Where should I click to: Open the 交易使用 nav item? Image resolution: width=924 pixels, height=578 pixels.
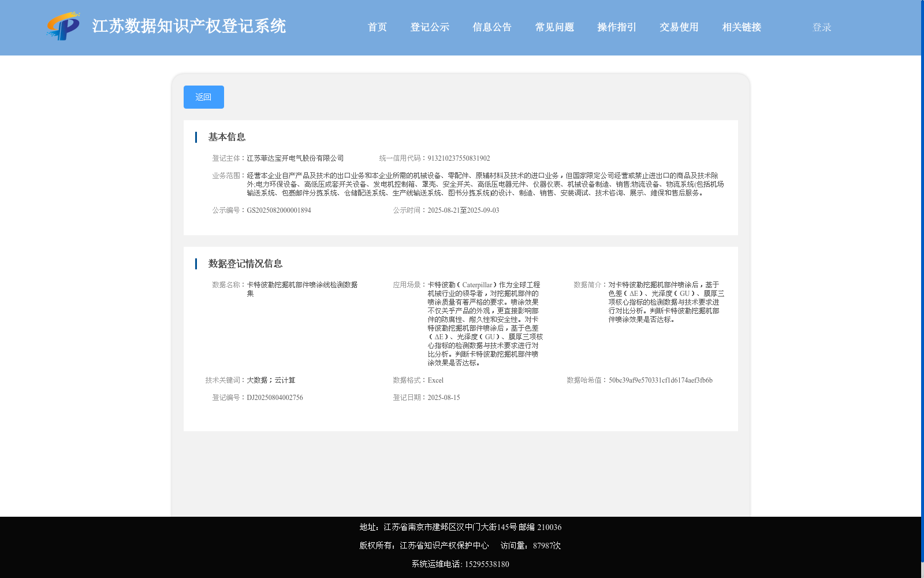pyautogui.click(x=679, y=27)
